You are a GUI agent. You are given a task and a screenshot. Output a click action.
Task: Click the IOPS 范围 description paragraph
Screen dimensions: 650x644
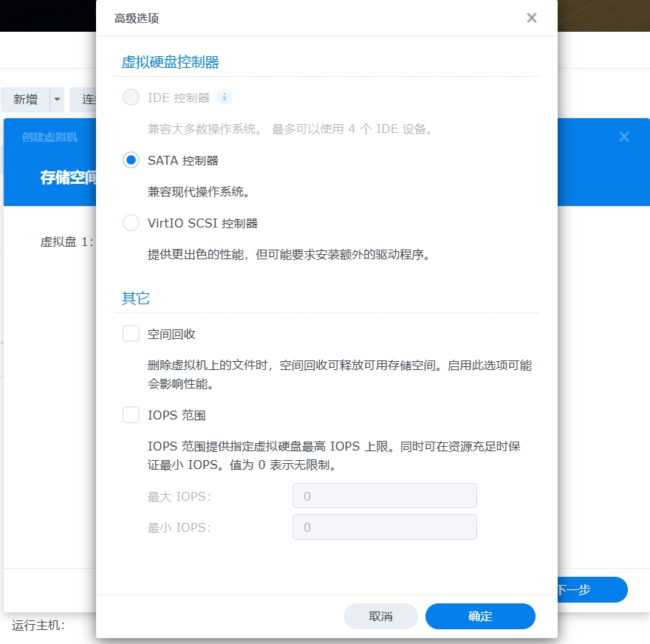334,456
